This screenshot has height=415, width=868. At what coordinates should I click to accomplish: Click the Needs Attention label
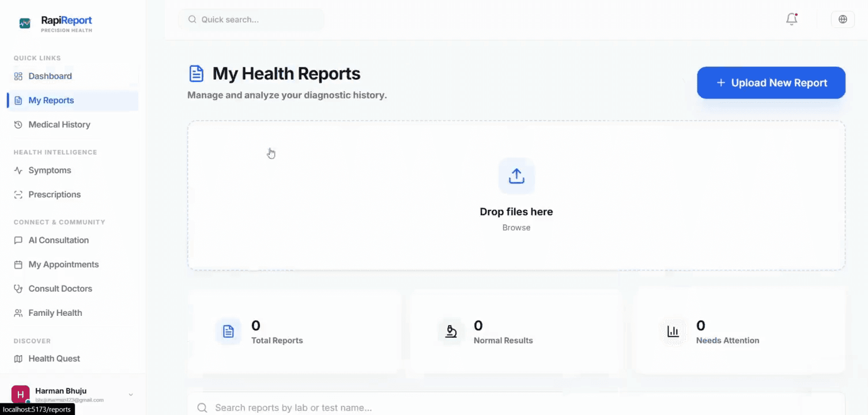727,341
